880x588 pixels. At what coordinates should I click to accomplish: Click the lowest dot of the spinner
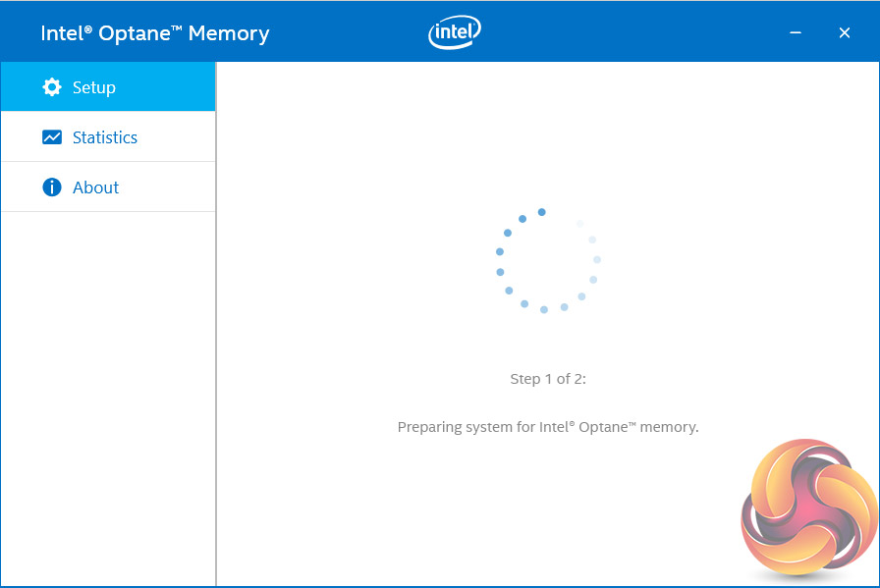[x=544, y=309]
